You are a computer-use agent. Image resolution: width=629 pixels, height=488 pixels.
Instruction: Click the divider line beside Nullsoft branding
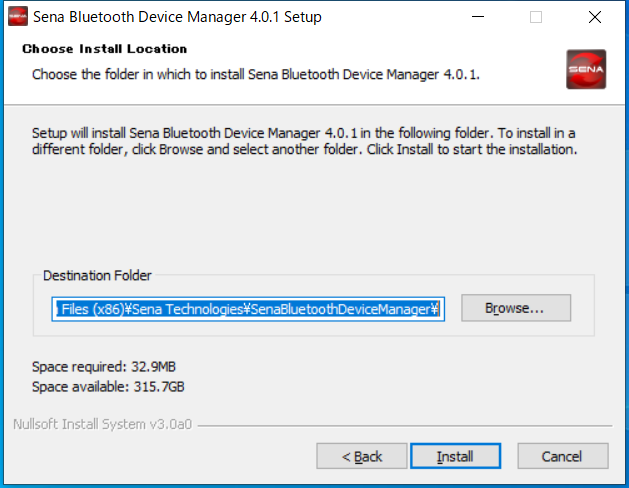405,425
